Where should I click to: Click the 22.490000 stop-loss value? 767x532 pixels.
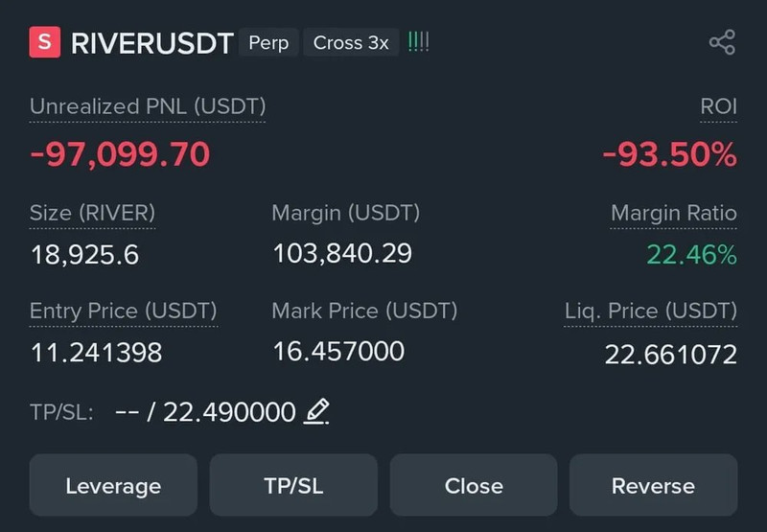(229, 412)
